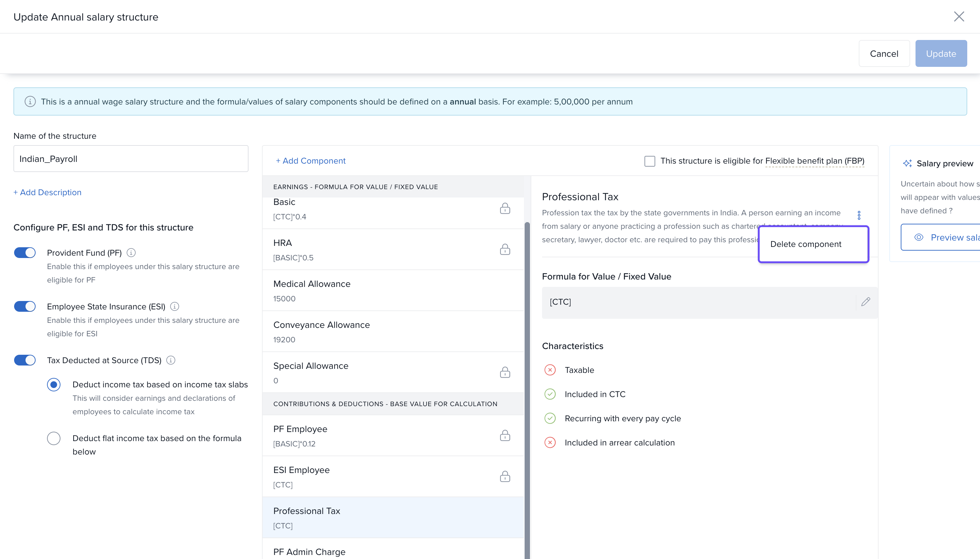This screenshot has width=980, height=559.
Task: Turn off Employee State Insurance toggle
Action: pyautogui.click(x=25, y=306)
